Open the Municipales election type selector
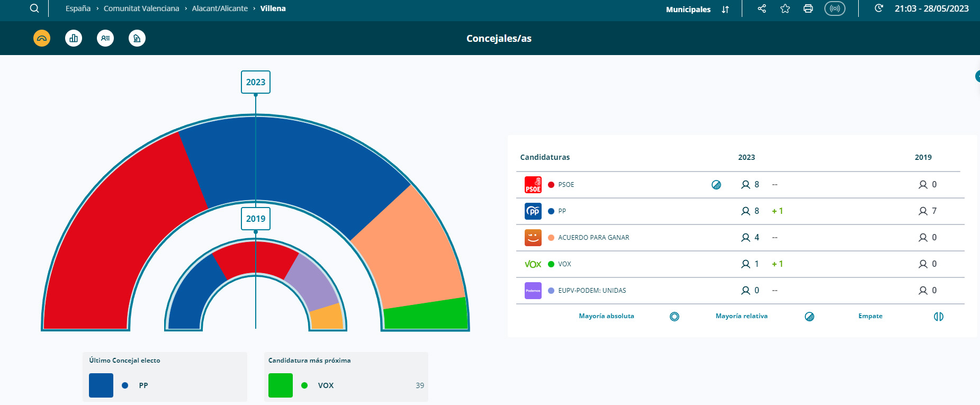 point(697,10)
